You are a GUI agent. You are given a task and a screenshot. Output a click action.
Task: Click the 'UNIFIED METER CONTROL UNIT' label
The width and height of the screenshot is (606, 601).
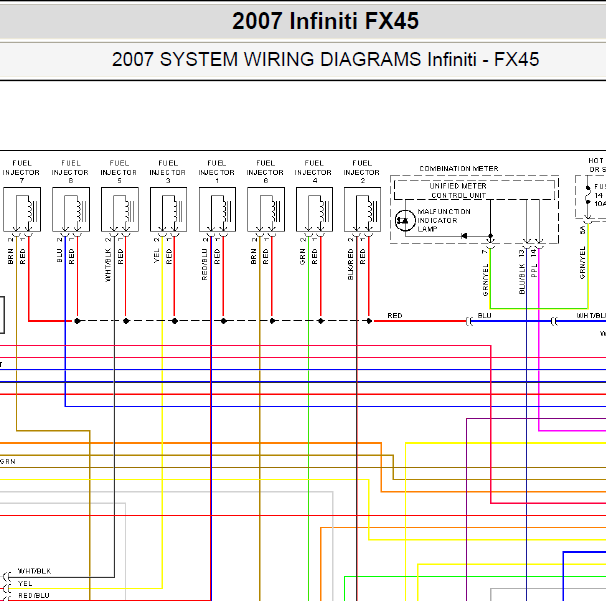pos(458,191)
